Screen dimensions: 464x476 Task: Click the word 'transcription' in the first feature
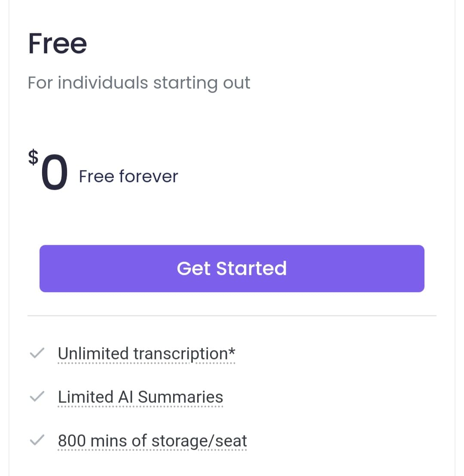(x=180, y=354)
